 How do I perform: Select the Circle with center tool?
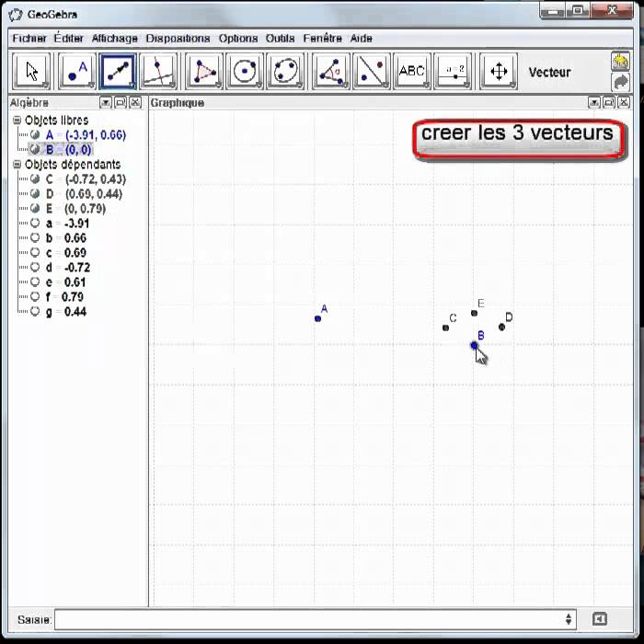coord(245,71)
